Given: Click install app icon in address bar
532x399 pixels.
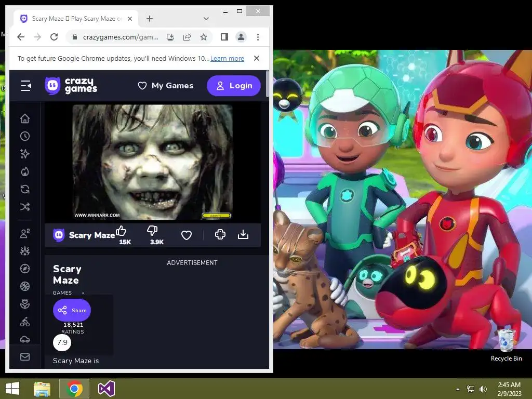Looking at the screenshot, I should click(x=170, y=37).
